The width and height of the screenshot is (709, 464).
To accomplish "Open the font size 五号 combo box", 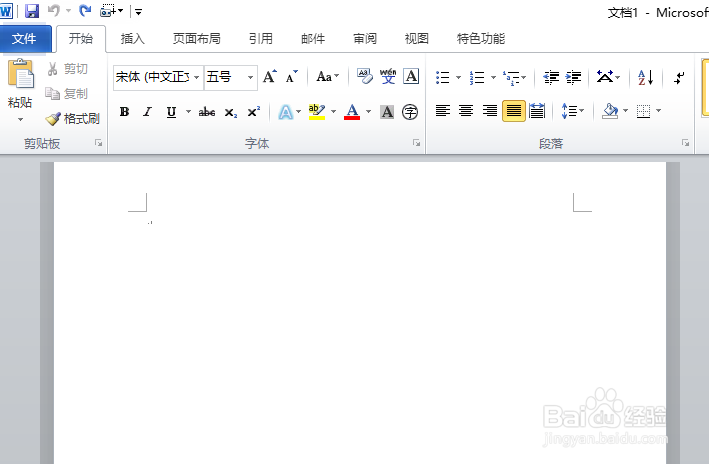I will (x=231, y=77).
